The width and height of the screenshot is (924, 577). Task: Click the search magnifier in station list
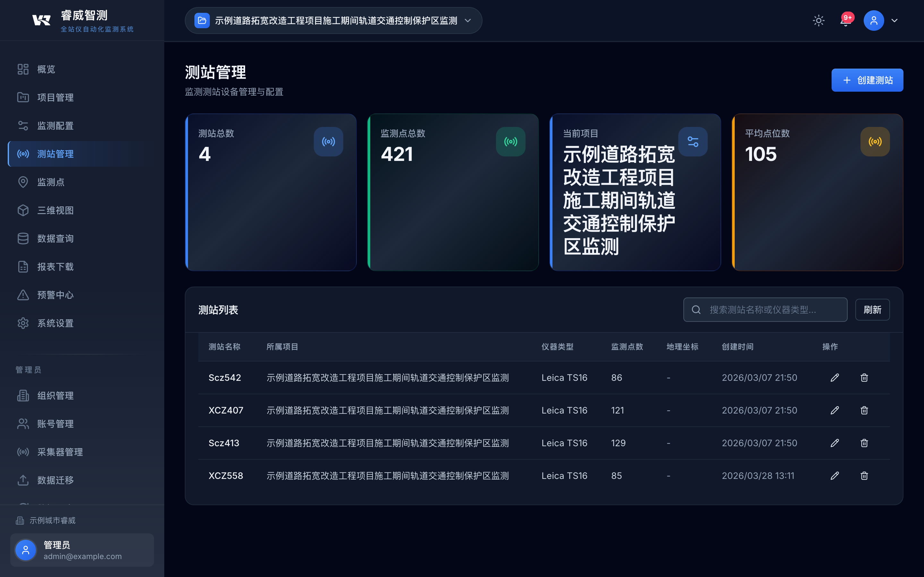696,309
